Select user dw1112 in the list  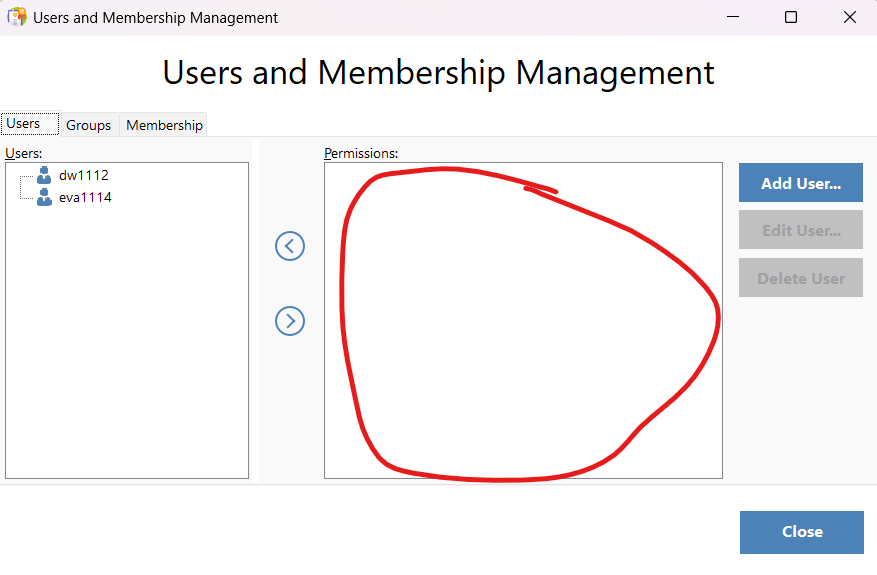(84, 175)
